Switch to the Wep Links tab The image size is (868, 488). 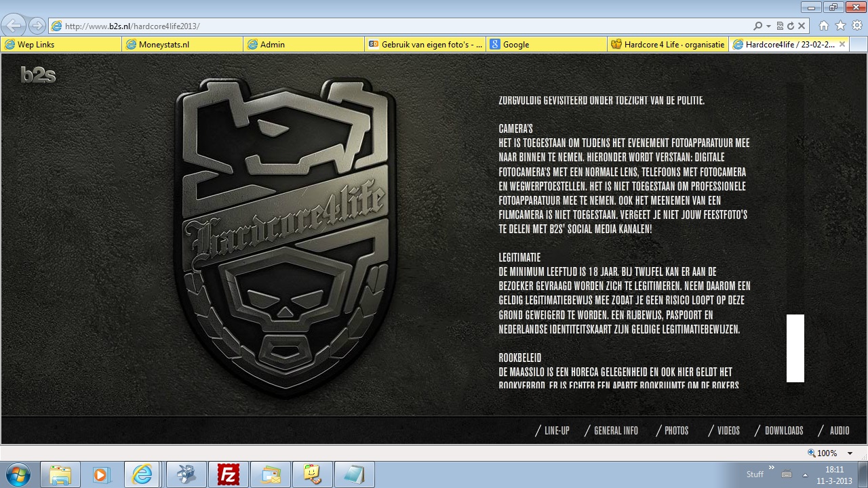(x=61, y=44)
